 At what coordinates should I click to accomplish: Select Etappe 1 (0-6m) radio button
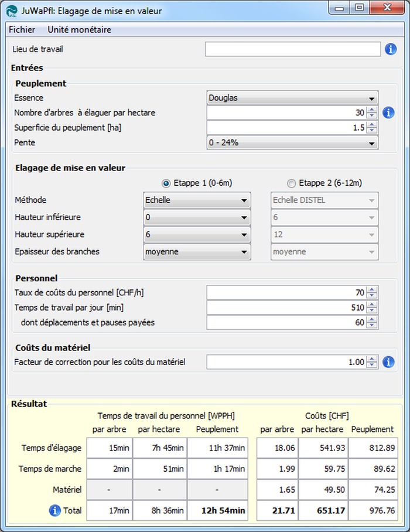click(166, 183)
